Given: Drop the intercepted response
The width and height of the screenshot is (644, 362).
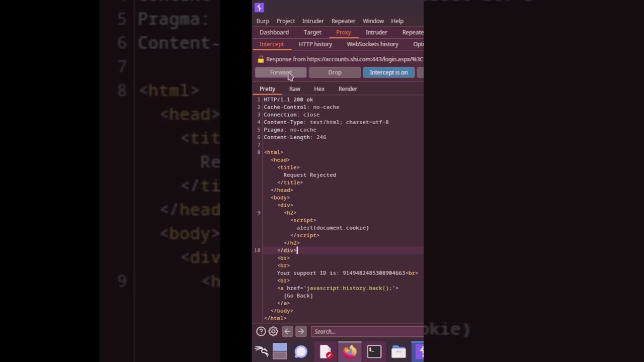Looking at the screenshot, I should pyautogui.click(x=335, y=72).
